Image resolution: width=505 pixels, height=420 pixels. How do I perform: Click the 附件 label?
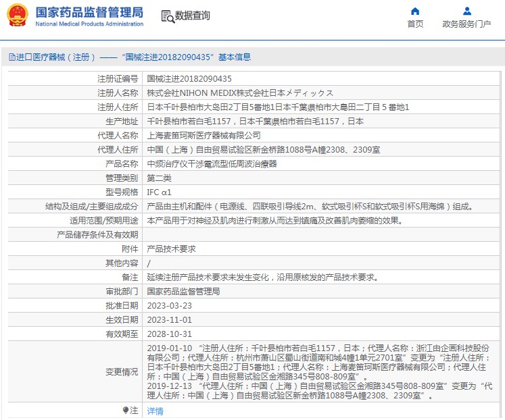(130, 249)
